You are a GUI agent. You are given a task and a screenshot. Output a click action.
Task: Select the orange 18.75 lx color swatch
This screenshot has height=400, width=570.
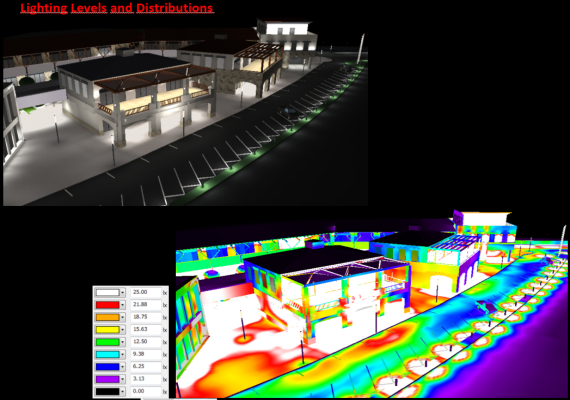[x=107, y=317]
